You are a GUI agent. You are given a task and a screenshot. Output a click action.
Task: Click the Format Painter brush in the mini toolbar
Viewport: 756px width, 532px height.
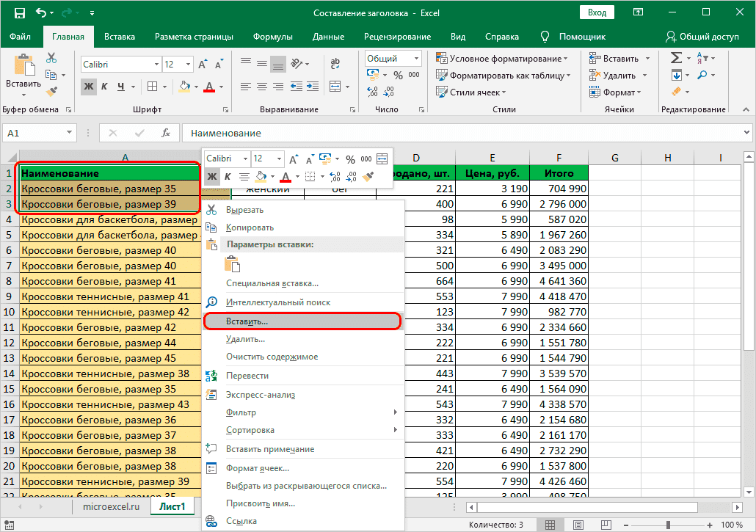point(368,176)
